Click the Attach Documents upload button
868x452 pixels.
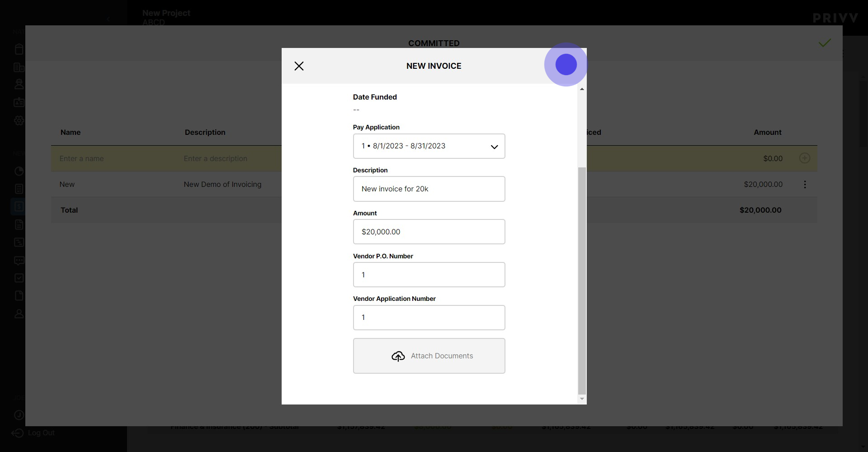(x=429, y=356)
